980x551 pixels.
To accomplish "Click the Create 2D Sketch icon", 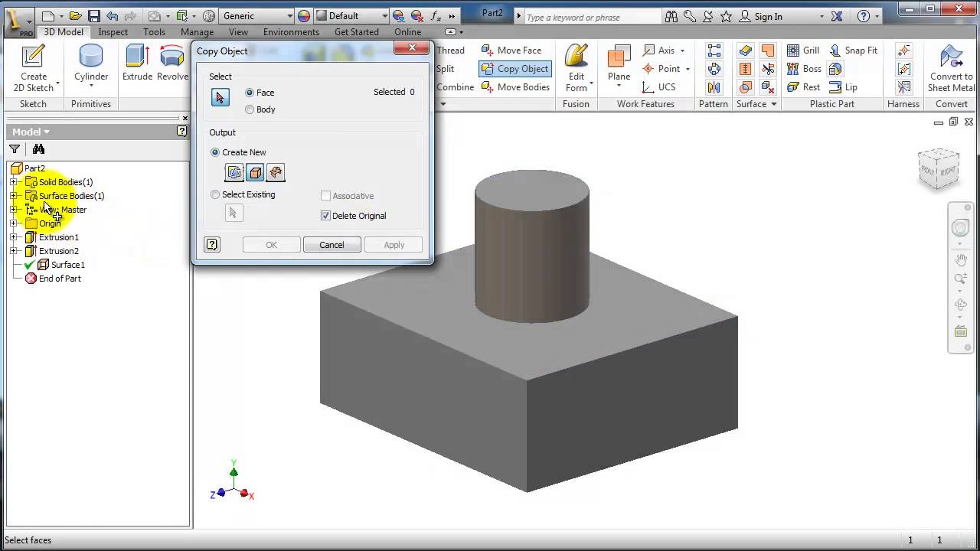I will point(34,57).
